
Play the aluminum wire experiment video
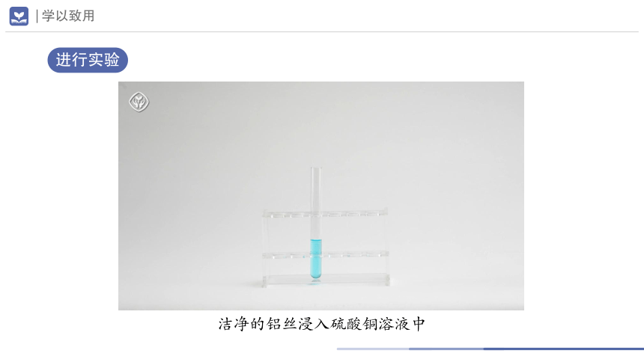coord(321,196)
